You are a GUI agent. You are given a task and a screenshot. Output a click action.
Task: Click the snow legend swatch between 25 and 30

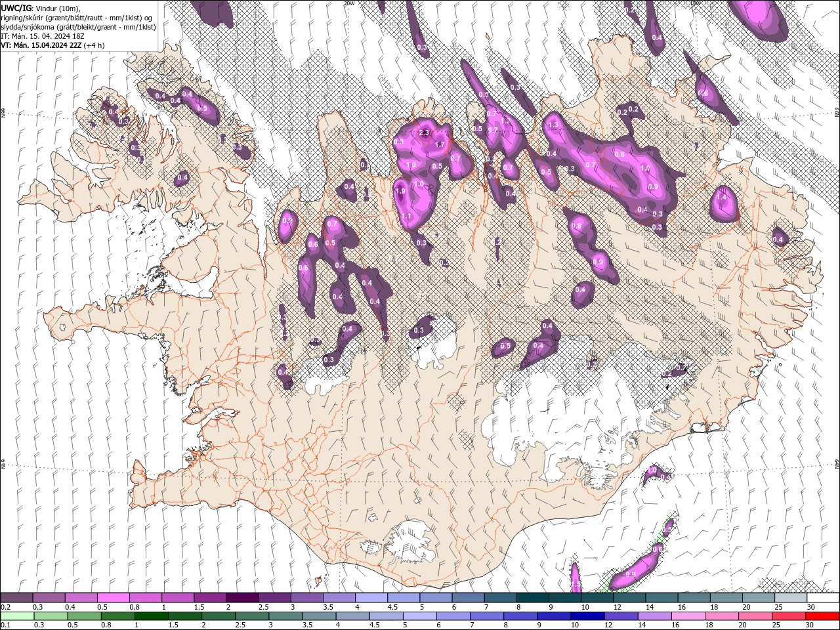click(790, 598)
